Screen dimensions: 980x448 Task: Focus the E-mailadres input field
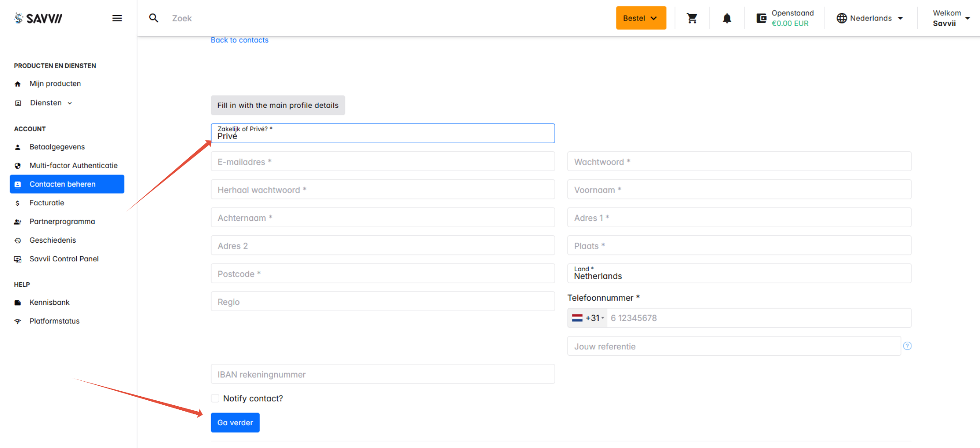pyautogui.click(x=382, y=162)
